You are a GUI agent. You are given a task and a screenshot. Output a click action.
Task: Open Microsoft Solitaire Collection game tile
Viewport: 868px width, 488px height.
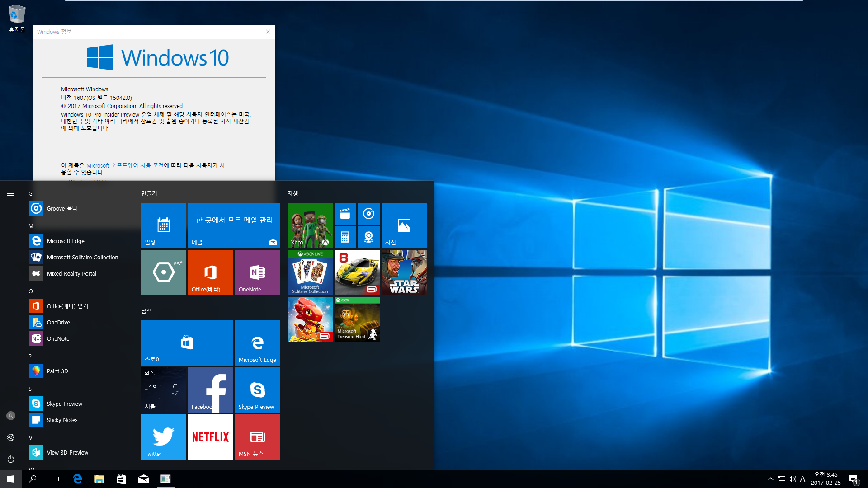[310, 272]
